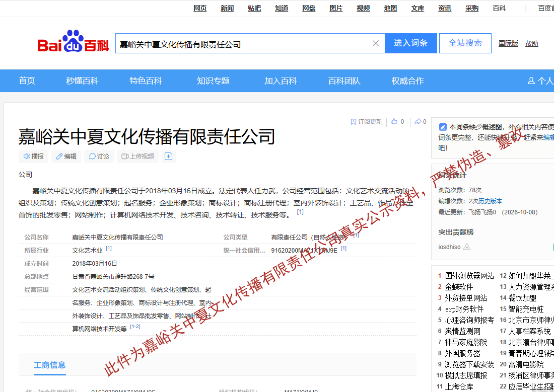Click the 播报 speaker button
Screen dimensions: 554x392
tap(33, 156)
